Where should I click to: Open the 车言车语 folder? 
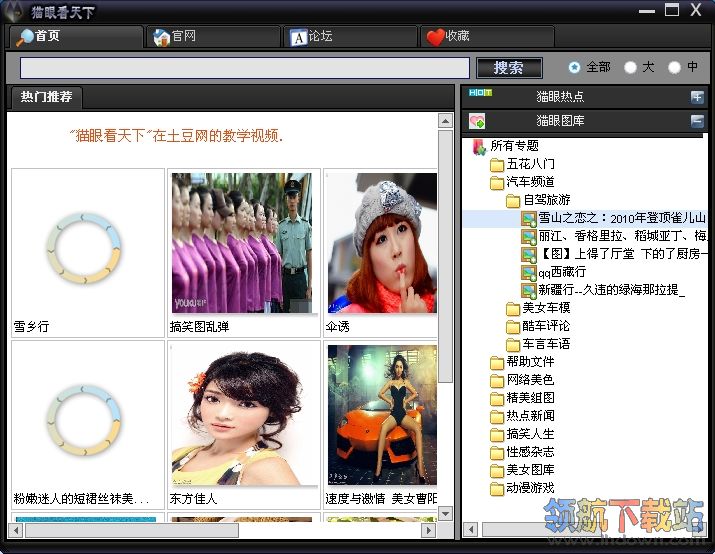point(546,344)
